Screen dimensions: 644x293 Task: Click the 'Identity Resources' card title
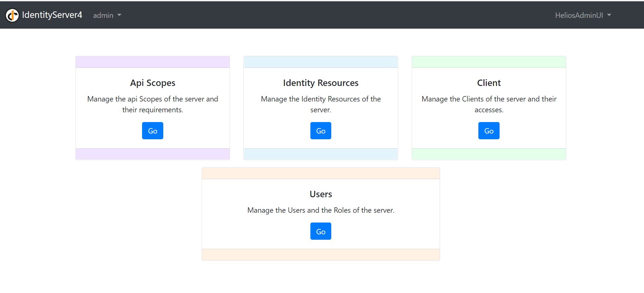[321, 83]
